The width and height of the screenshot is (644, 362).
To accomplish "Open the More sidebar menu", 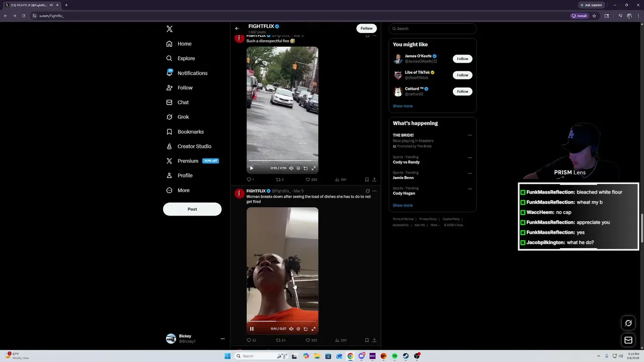I will [178, 190].
